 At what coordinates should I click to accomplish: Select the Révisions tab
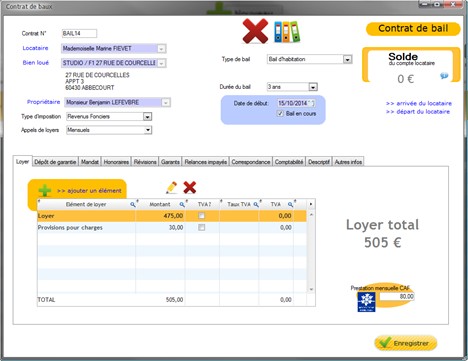pyautogui.click(x=145, y=162)
